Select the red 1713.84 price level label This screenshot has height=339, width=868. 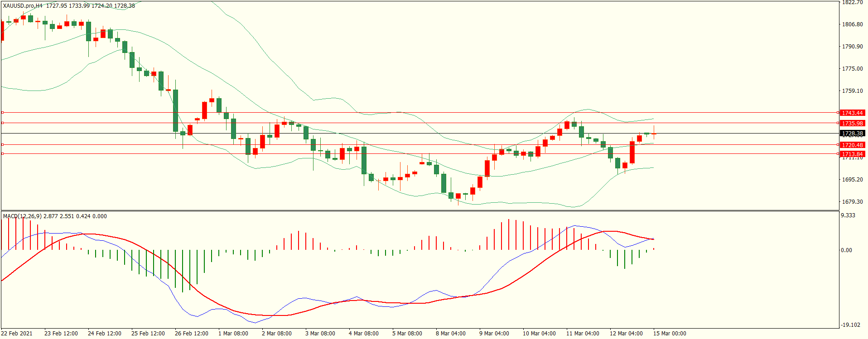852,154
